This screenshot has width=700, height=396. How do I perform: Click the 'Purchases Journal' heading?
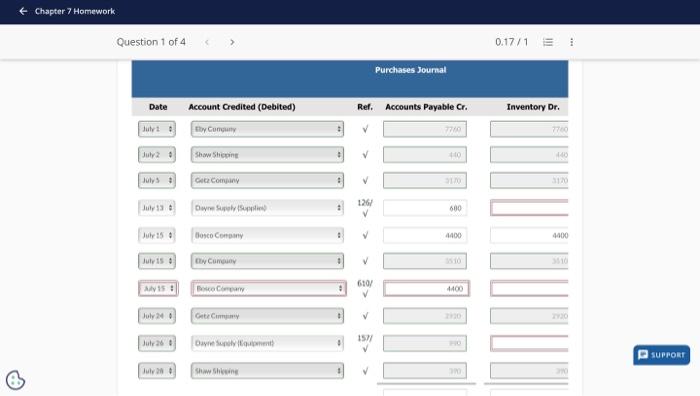[x=410, y=70]
